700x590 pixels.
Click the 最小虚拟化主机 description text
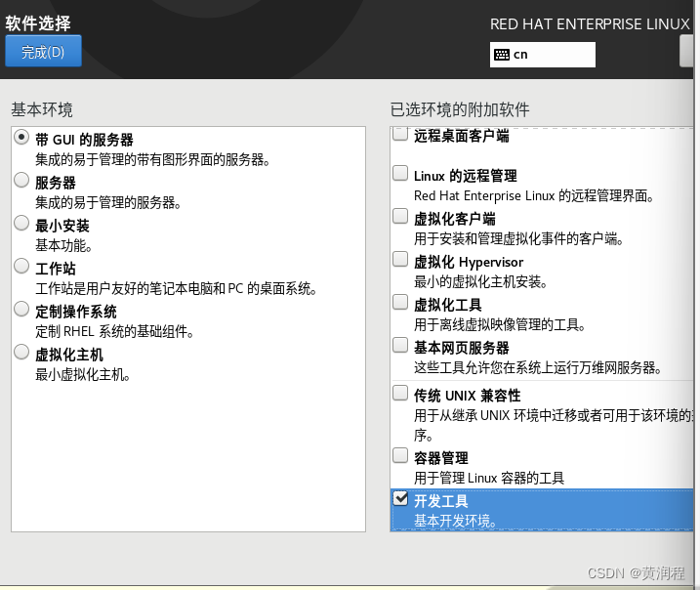(83, 374)
